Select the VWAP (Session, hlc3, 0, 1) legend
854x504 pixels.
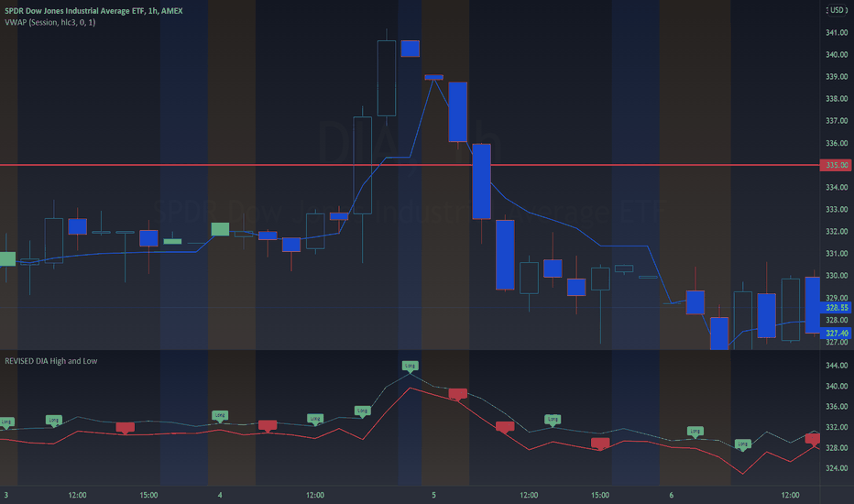pos(50,22)
